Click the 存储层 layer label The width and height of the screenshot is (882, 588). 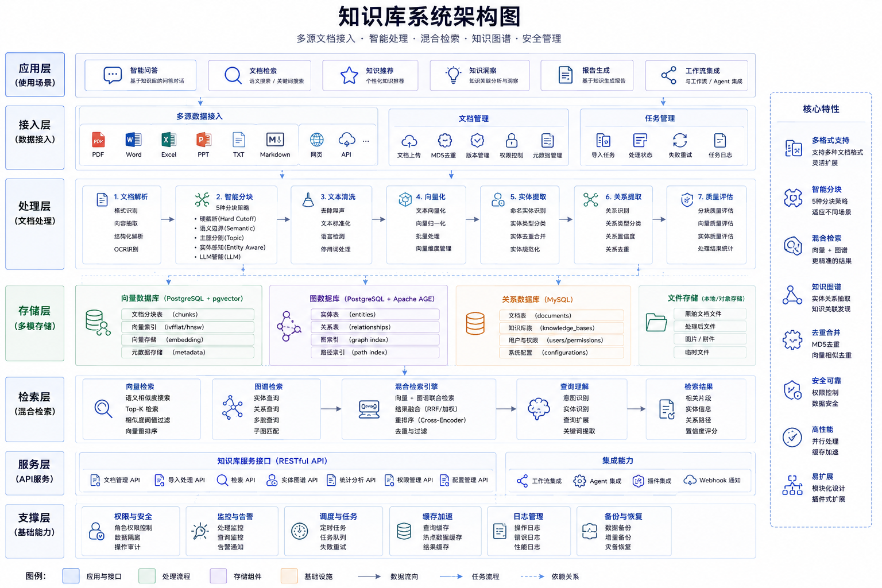[x=35, y=323]
